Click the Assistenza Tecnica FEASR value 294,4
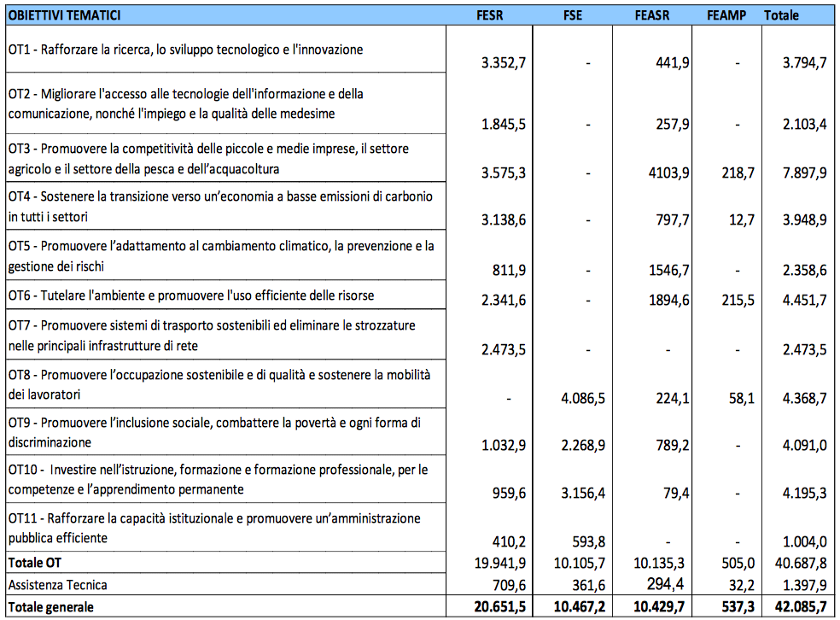Screen dimensions: 840x620 [665, 583]
